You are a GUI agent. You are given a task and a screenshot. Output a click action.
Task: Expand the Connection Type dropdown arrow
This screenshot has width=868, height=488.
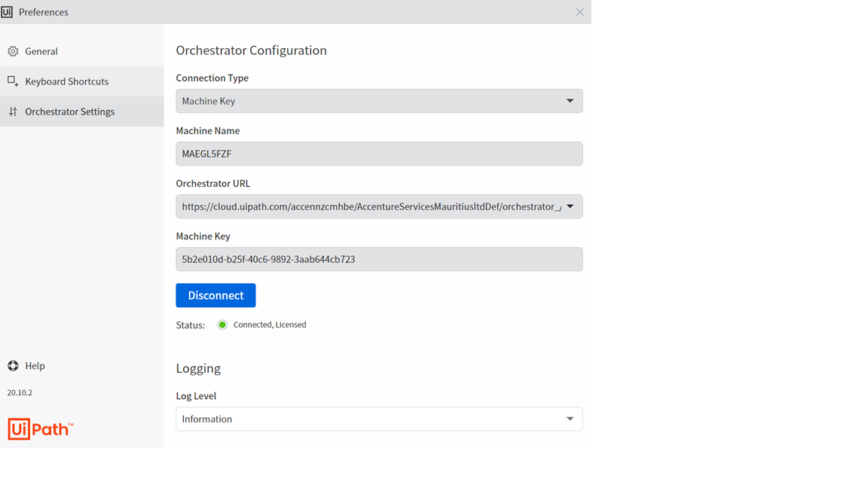click(570, 101)
